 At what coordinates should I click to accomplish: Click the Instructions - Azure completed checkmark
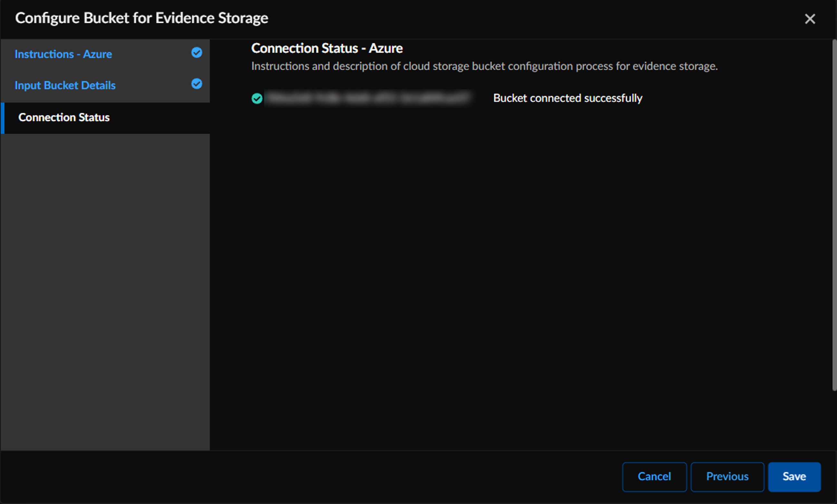pyautogui.click(x=197, y=52)
